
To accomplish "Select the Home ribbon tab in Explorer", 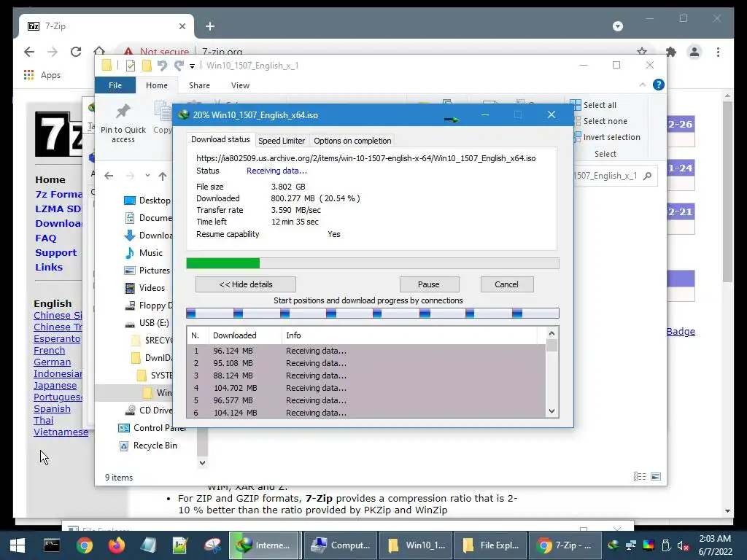I will [157, 85].
